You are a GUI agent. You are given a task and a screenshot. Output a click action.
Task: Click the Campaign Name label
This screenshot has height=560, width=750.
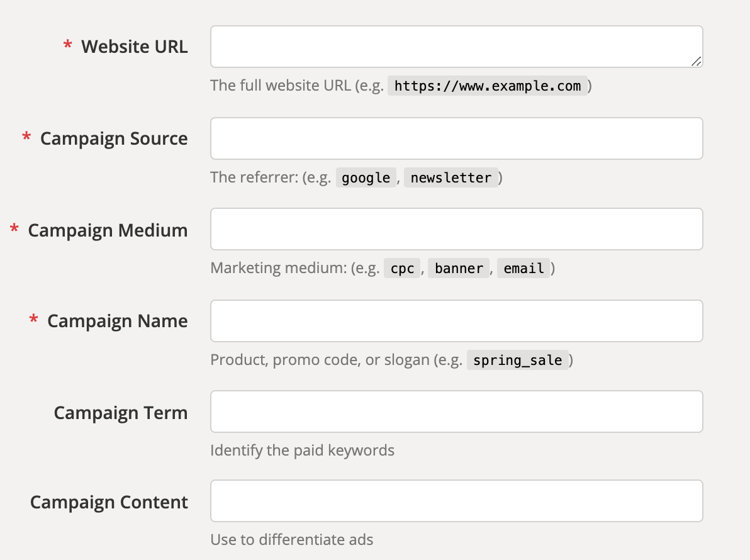pos(117,321)
